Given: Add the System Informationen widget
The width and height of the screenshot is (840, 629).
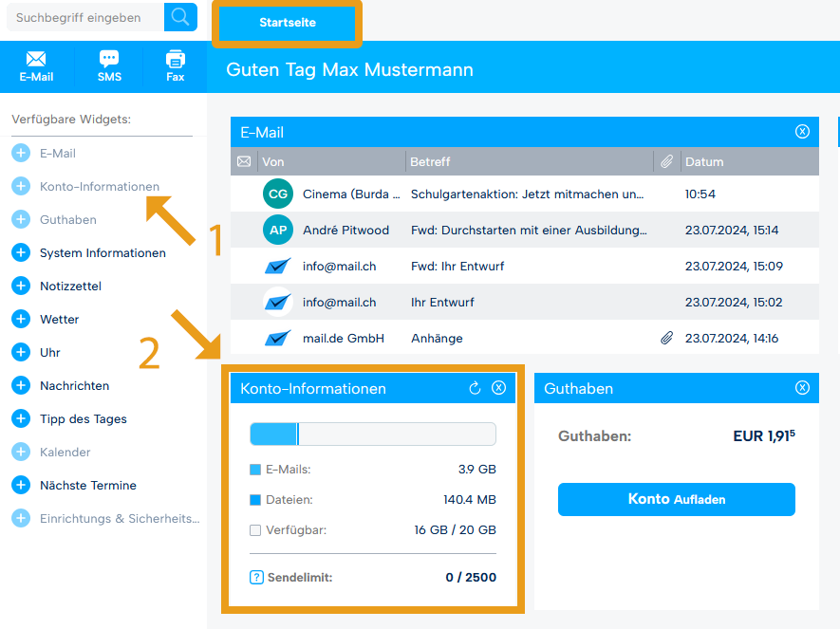Looking at the screenshot, I should [21, 252].
